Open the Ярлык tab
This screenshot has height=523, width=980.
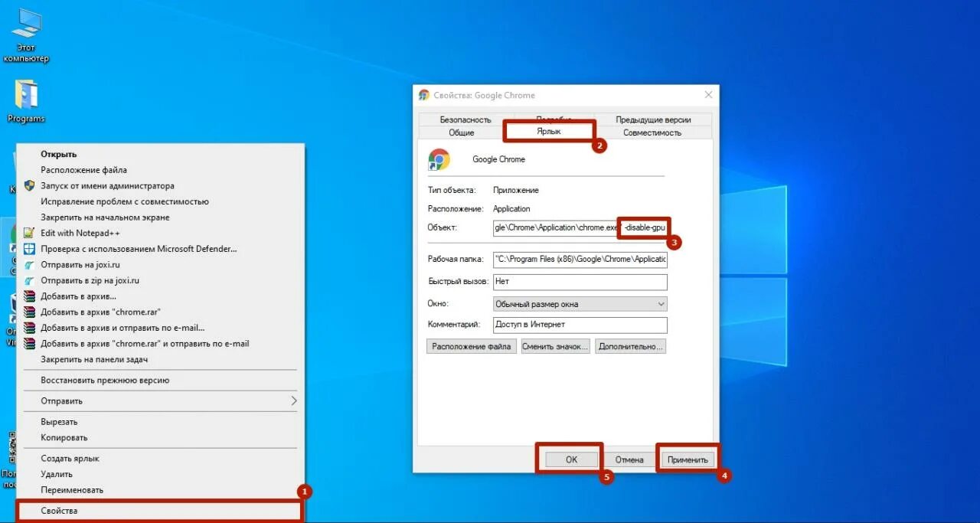pos(548,132)
